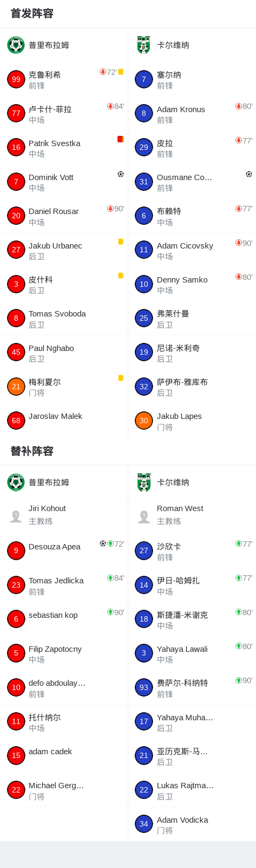Click coach Jiri Kohout's avatar placeholder
The width and height of the screenshot is (256, 868).
(x=16, y=516)
